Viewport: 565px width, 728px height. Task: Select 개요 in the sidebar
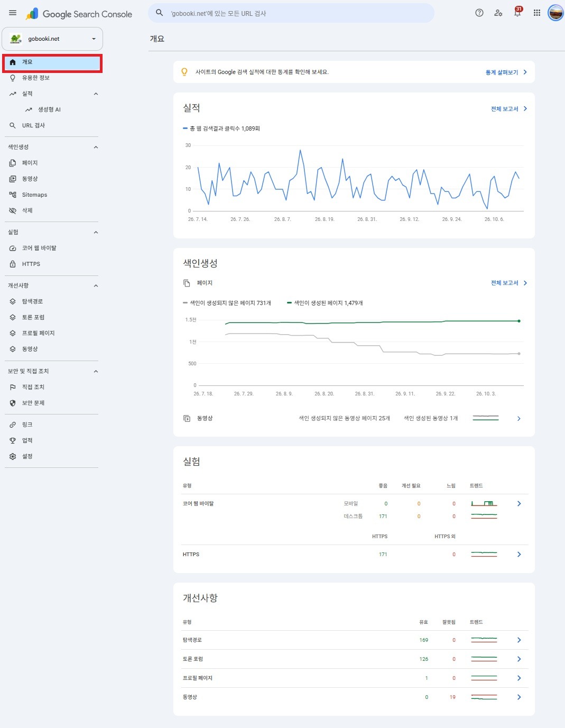pyautogui.click(x=52, y=62)
